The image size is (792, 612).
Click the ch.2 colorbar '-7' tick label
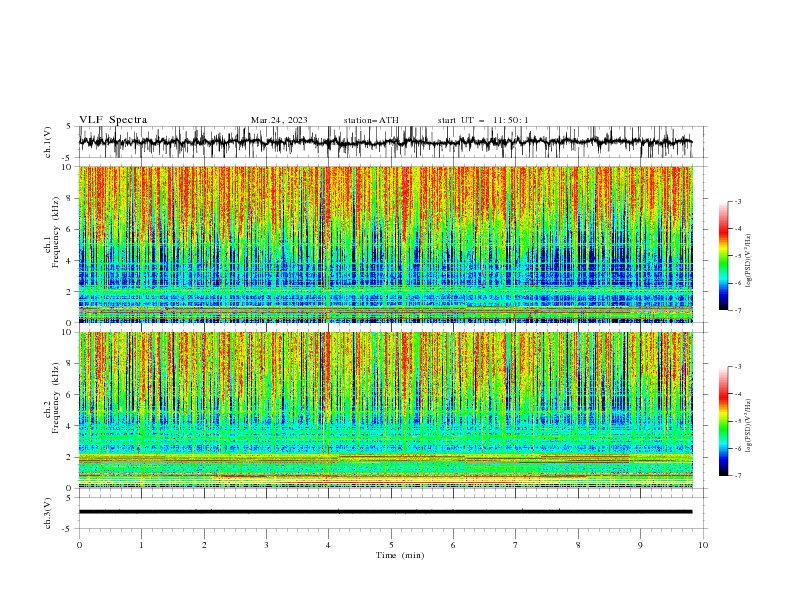(x=737, y=476)
